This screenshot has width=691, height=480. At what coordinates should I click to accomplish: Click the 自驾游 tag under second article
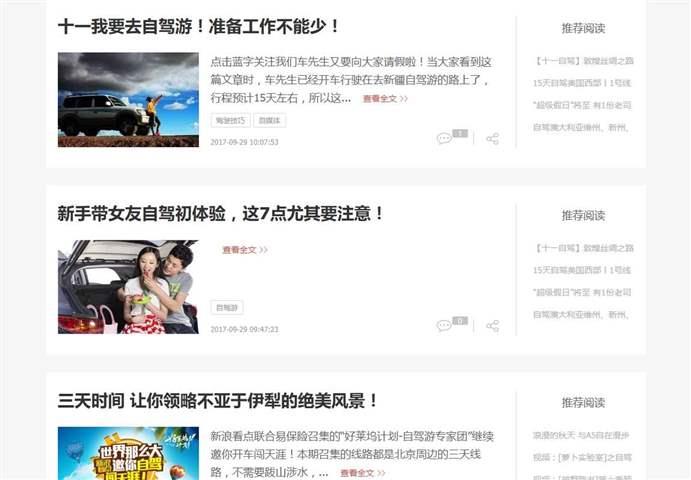228,308
